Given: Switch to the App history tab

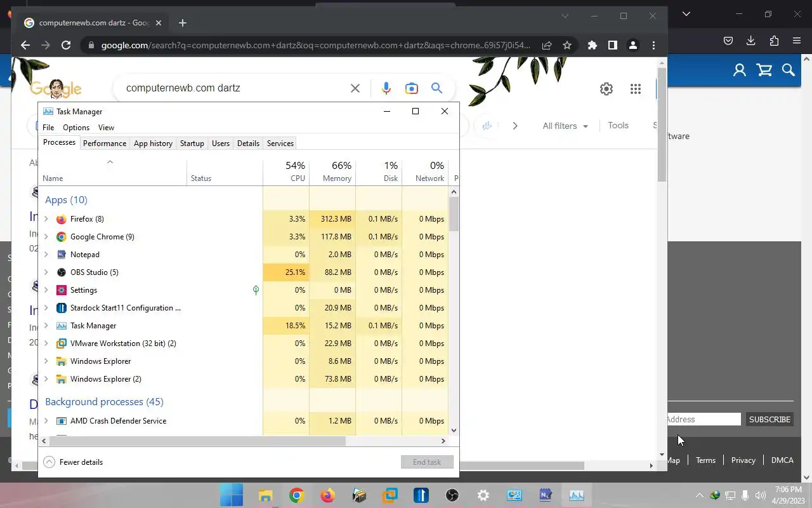Looking at the screenshot, I should [153, 144].
